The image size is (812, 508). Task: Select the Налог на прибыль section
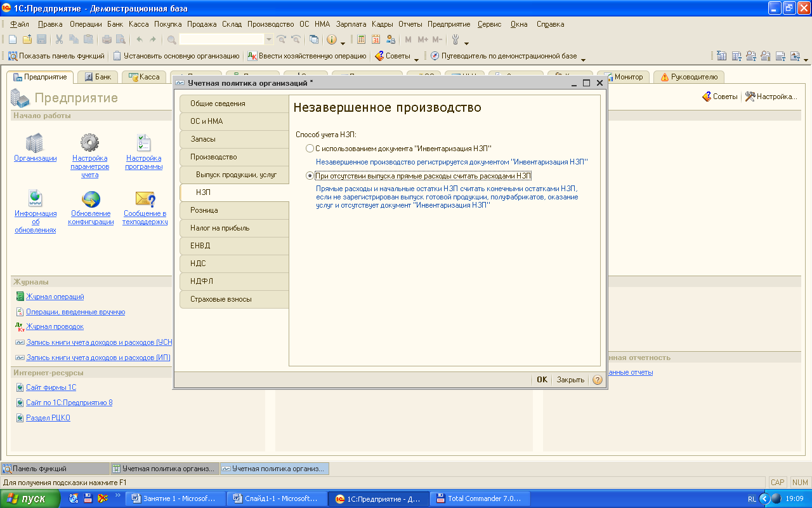[x=234, y=228]
